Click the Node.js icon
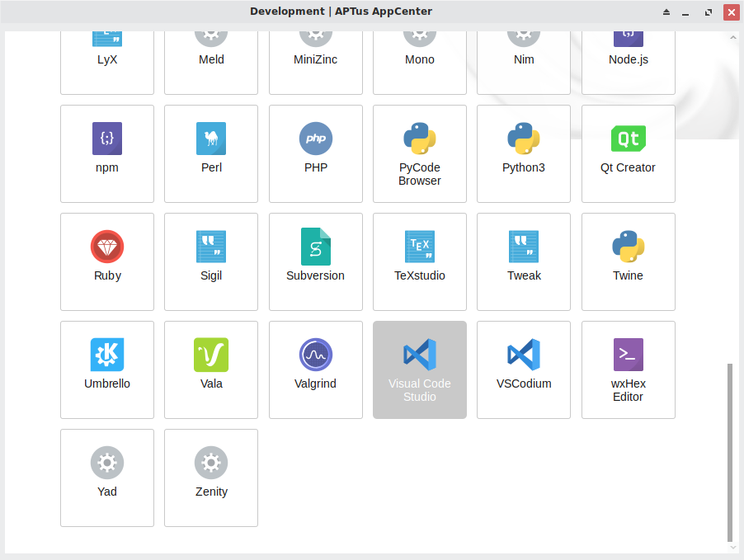This screenshot has height=560, width=744. coord(629,39)
